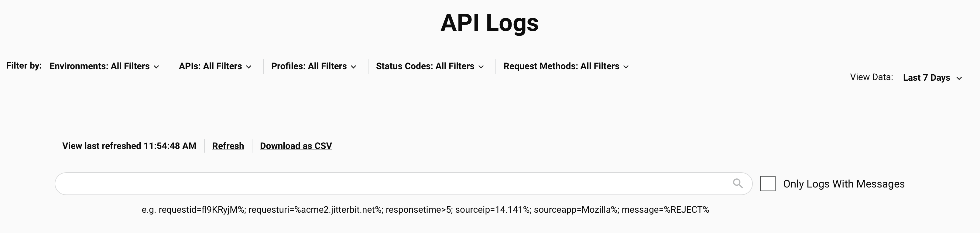This screenshot has width=980, height=233.
Task: Click the magnifying glass search icon
Action: pyautogui.click(x=738, y=184)
